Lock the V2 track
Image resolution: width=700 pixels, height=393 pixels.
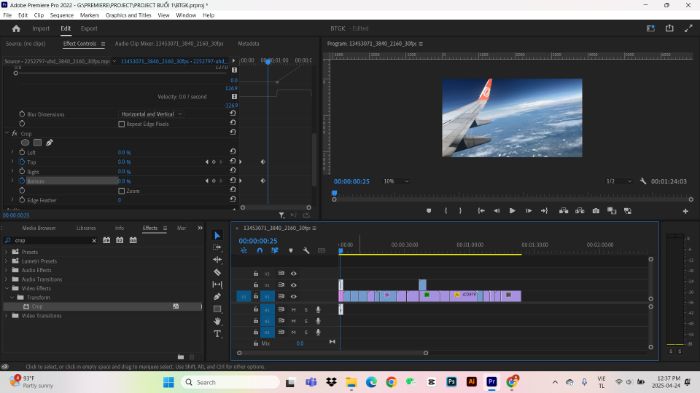pyautogui.click(x=256, y=285)
